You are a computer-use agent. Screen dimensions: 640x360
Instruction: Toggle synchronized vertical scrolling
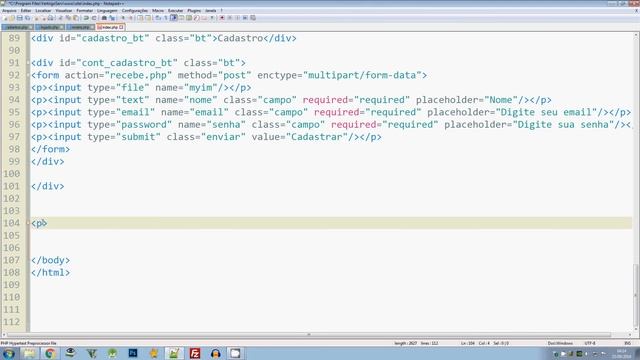coord(140,18)
